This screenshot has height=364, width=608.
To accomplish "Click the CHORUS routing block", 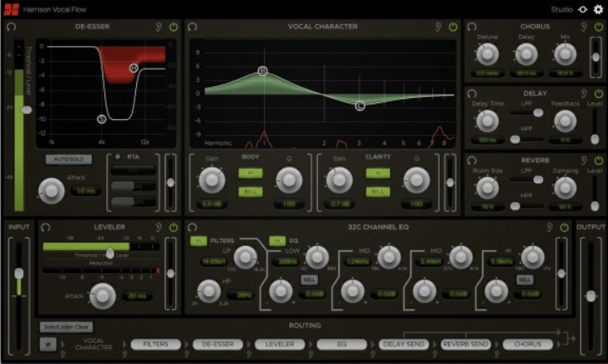I will coord(528,345).
